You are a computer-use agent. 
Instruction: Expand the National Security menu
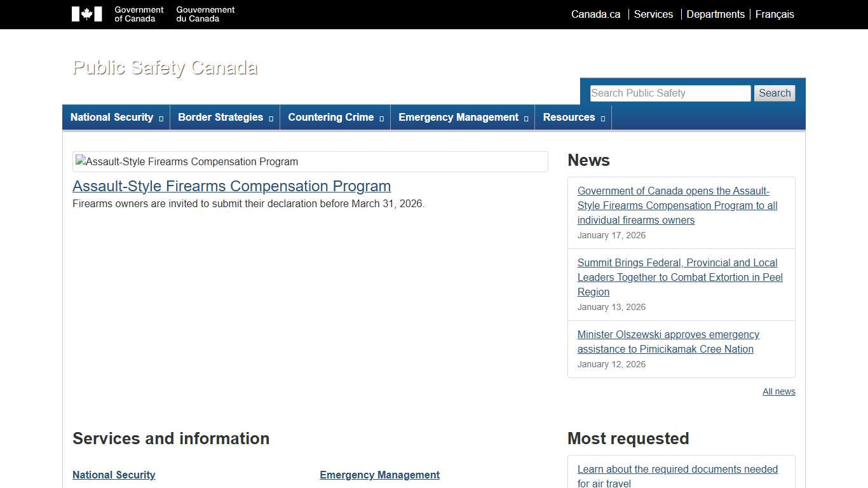tap(116, 118)
